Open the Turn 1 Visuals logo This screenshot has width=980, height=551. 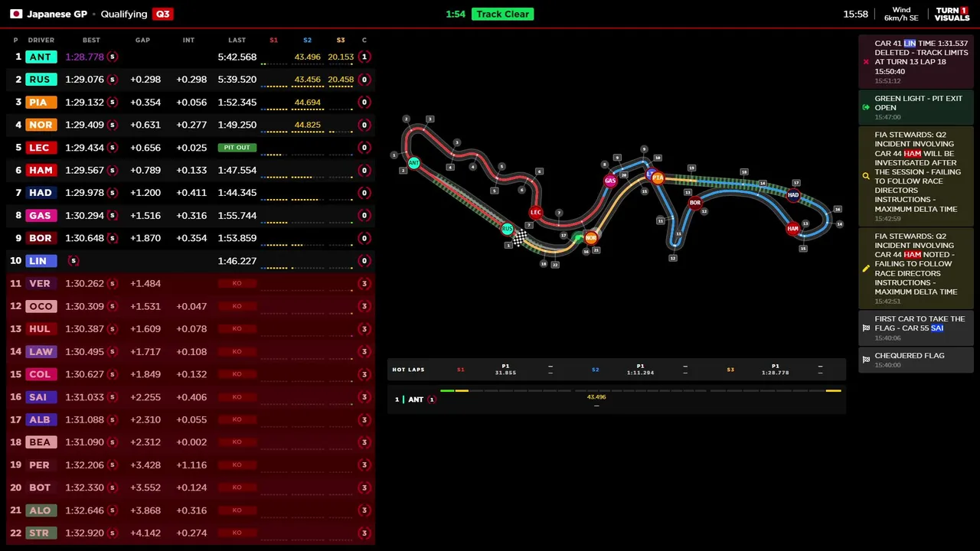952,14
